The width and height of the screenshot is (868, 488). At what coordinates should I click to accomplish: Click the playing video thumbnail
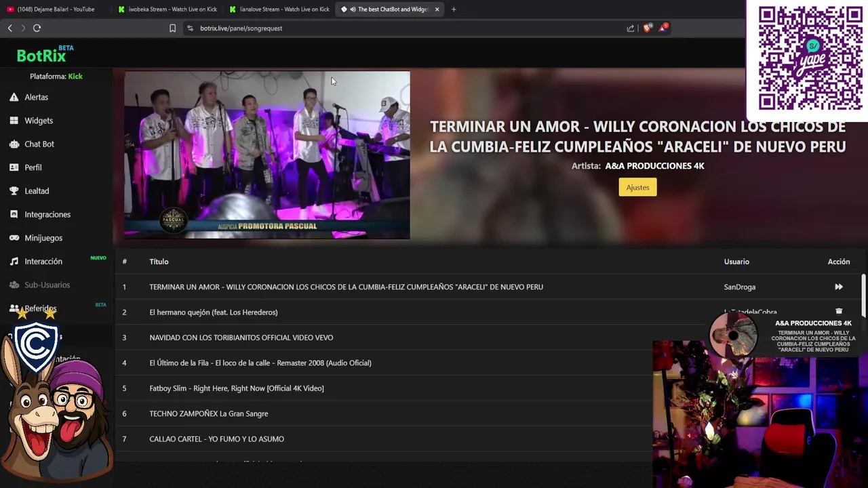(x=267, y=155)
